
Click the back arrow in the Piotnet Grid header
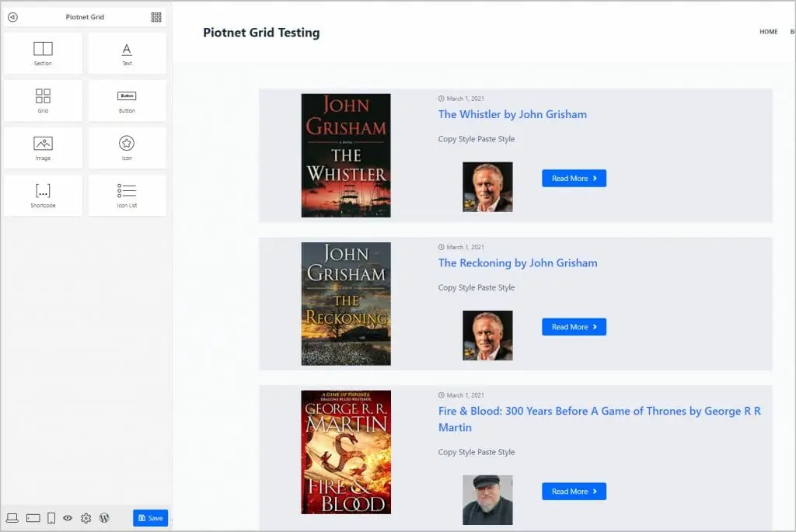pos(12,16)
